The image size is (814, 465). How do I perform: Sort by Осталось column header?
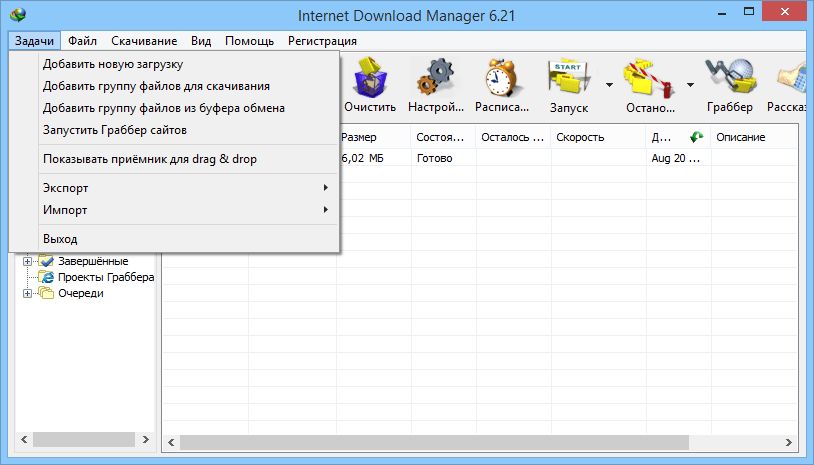click(x=513, y=137)
